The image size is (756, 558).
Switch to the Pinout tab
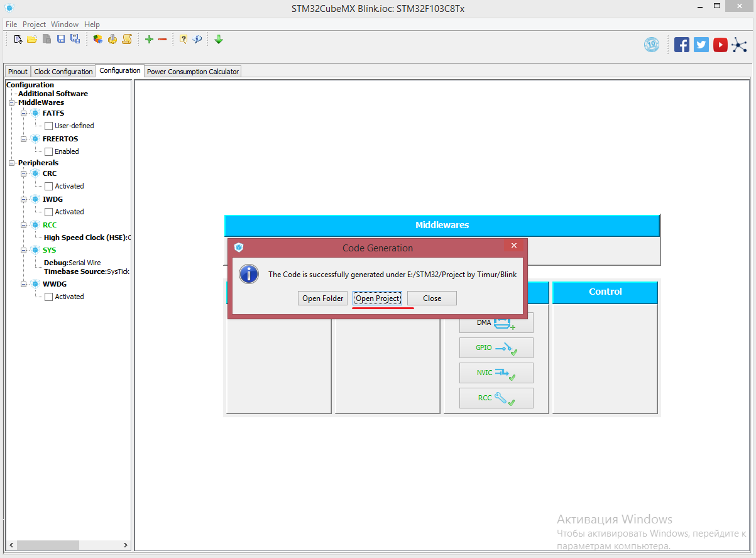(18, 72)
